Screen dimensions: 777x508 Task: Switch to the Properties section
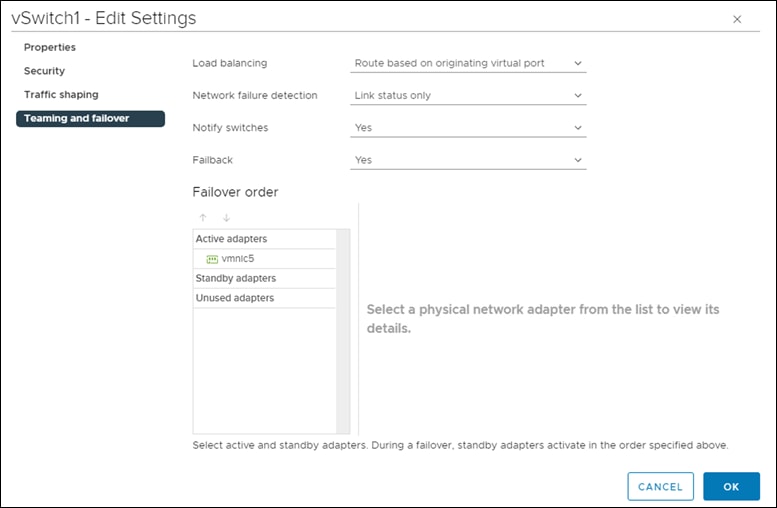point(50,48)
